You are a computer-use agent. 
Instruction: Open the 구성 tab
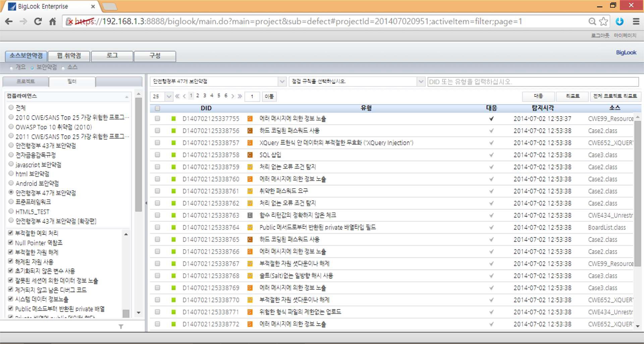pyautogui.click(x=155, y=56)
